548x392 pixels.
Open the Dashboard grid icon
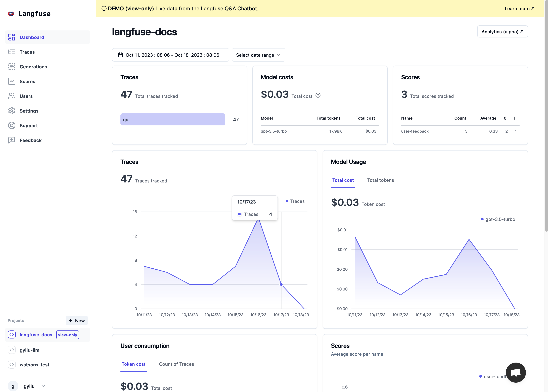[12, 37]
